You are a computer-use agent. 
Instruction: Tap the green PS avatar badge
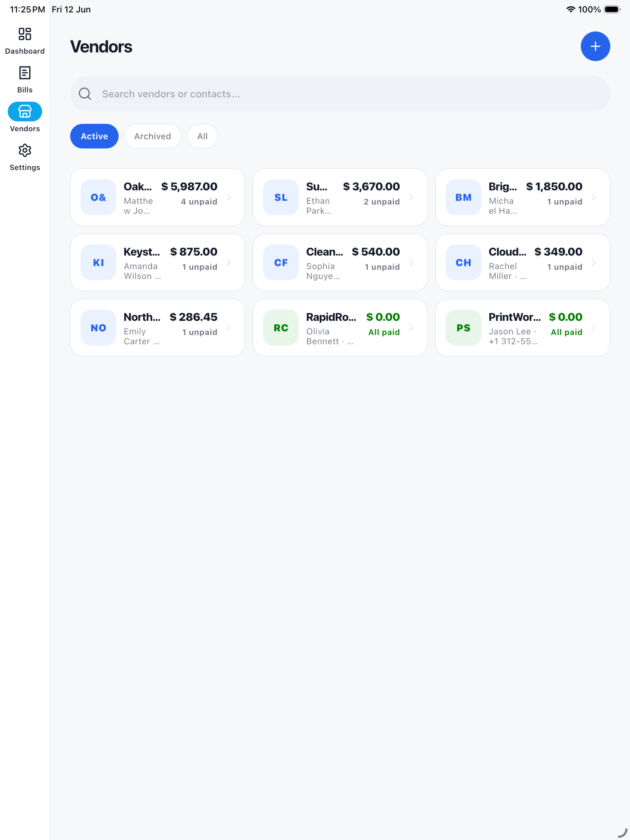[x=463, y=328]
